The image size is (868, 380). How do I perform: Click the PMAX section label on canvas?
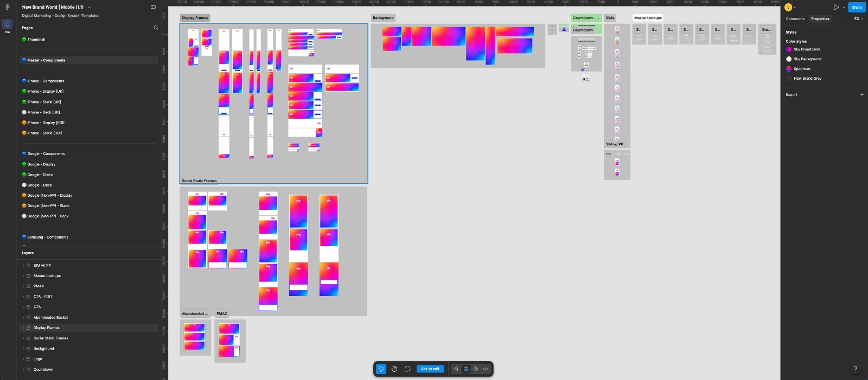[222, 313]
